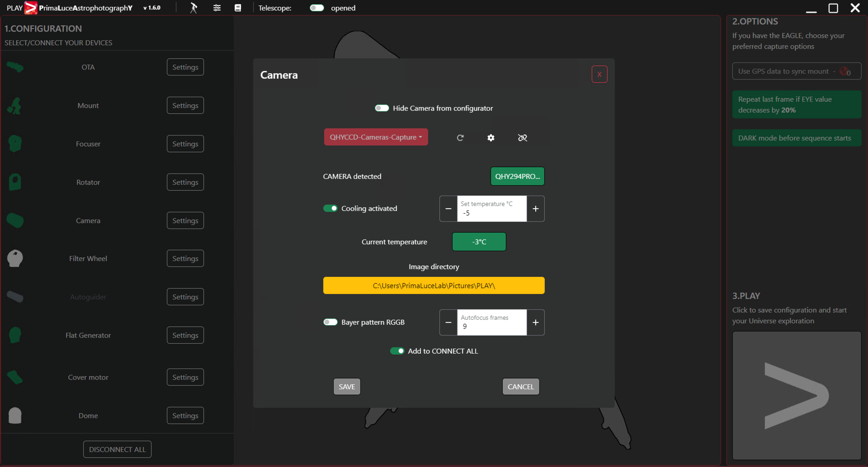Click the Filter Wheel device icon
The image size is (868, 467).
pyautogui.click(x=15, y=258)
